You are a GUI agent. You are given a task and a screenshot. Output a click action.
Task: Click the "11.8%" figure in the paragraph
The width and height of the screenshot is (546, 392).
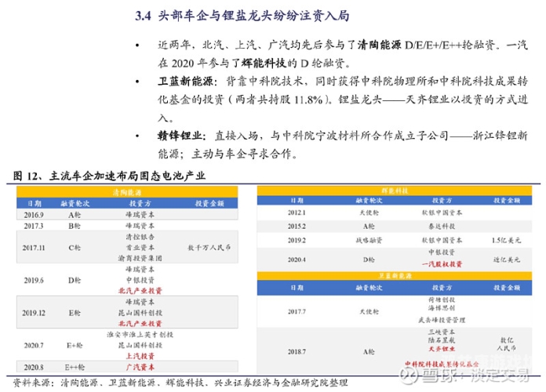(x=309, y=100)
